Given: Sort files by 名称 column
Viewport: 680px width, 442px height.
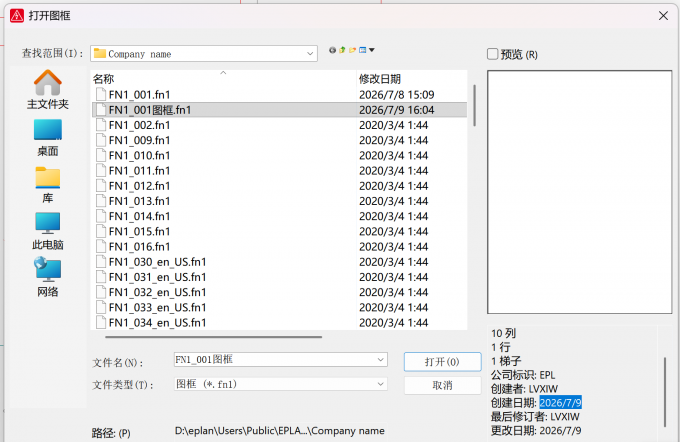Looking at the screenshot, I should 103,79.
